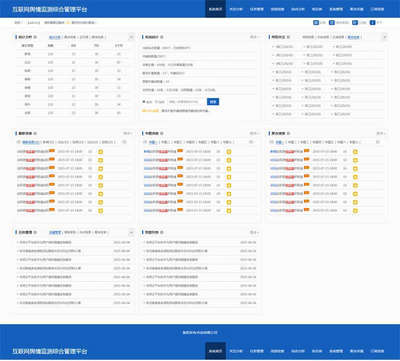Click small settings icon beside the first panel title
This screenshot has width=400, height=361.
pos(35,37)
